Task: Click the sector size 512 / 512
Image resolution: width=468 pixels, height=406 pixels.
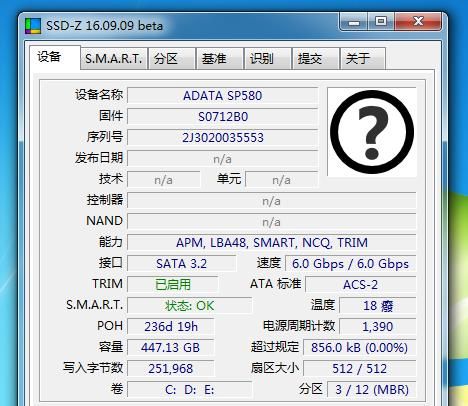Action: tap(359, 369)
